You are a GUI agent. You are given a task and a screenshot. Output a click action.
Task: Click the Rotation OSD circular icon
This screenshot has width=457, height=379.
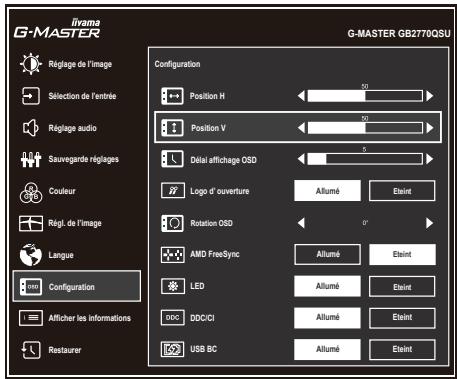[x=172, y=223]
